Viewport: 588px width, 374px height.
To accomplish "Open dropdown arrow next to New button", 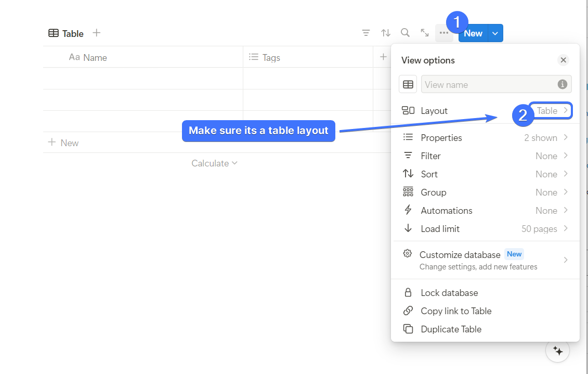I will (x=495, y=33).
